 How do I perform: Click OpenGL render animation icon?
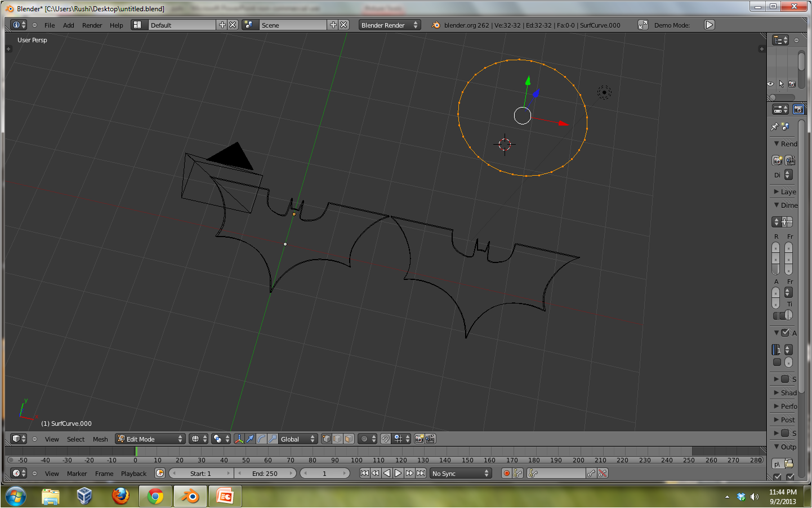pos(430,439)
